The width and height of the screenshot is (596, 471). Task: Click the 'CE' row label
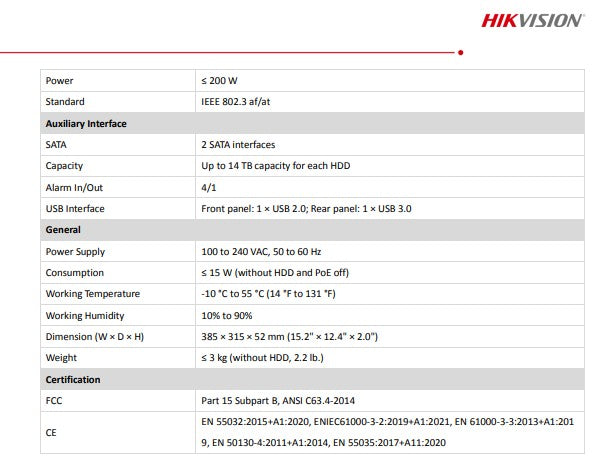tap(51, 433)
